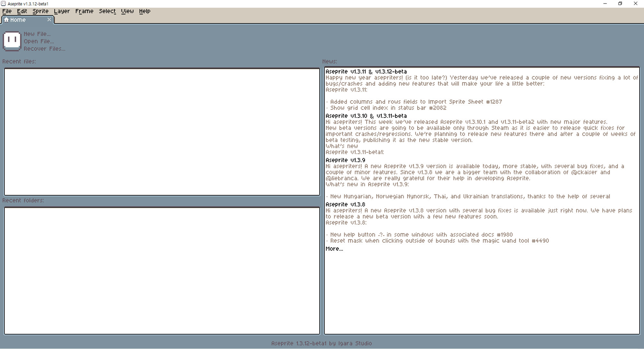Open the Edit menu

(x=22, y=11)
